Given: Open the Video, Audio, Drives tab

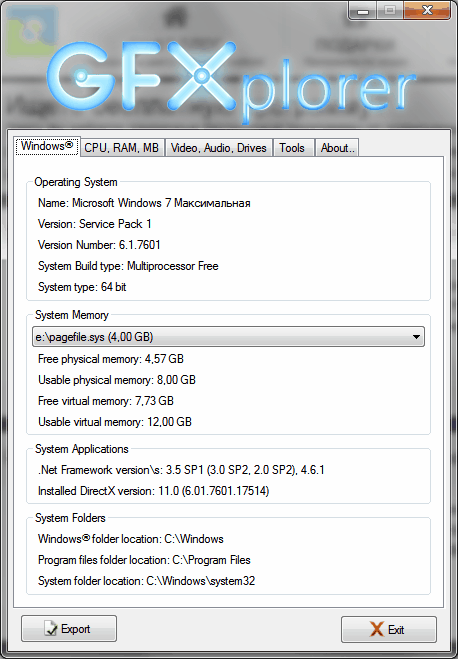Looking at the screenshot, I should tap(218, 148).
